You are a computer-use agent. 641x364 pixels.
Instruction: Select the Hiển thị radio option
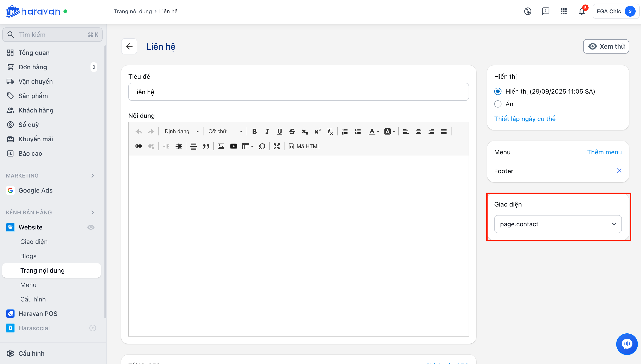[498, 92]
